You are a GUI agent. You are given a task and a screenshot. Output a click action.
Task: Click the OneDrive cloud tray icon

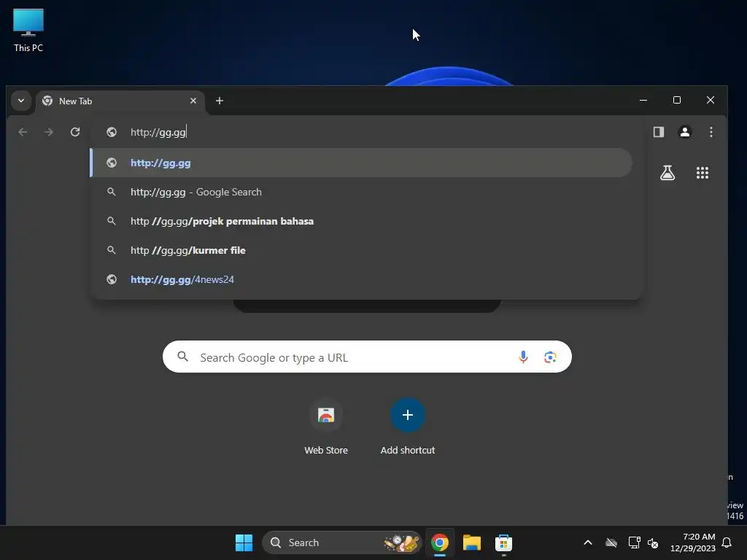(611, 542)
